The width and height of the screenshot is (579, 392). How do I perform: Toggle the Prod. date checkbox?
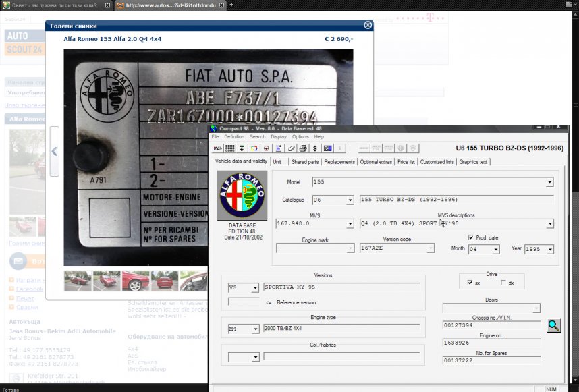(x=471, y=237)
